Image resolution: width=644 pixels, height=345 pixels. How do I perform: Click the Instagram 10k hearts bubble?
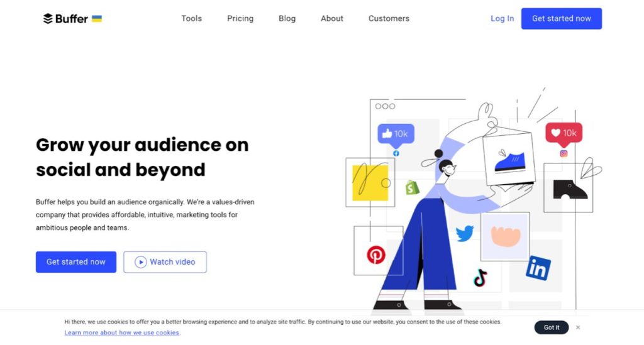(x=563, y=133)
